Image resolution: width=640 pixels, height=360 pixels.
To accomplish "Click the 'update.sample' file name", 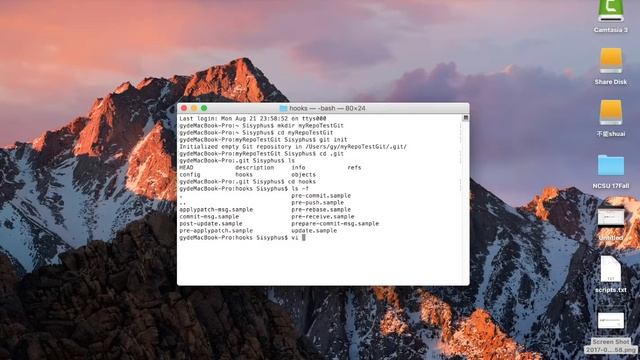I will 314,231.
